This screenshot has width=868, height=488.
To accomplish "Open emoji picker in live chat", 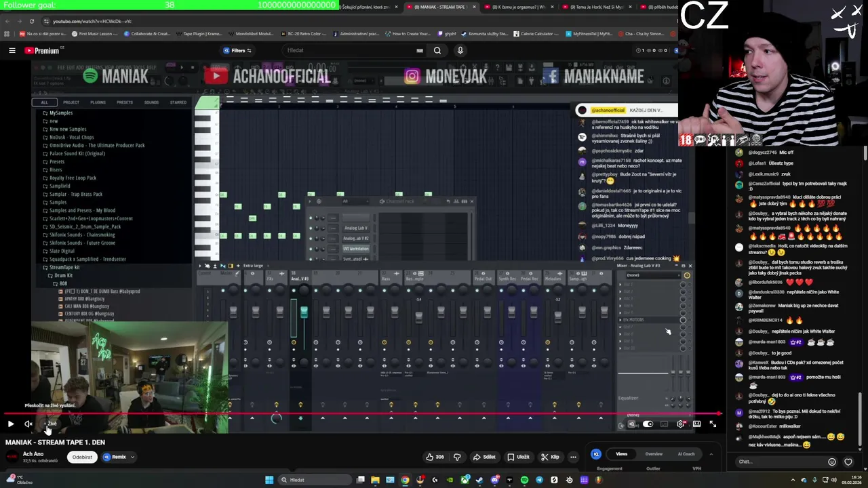I will 832,462.
